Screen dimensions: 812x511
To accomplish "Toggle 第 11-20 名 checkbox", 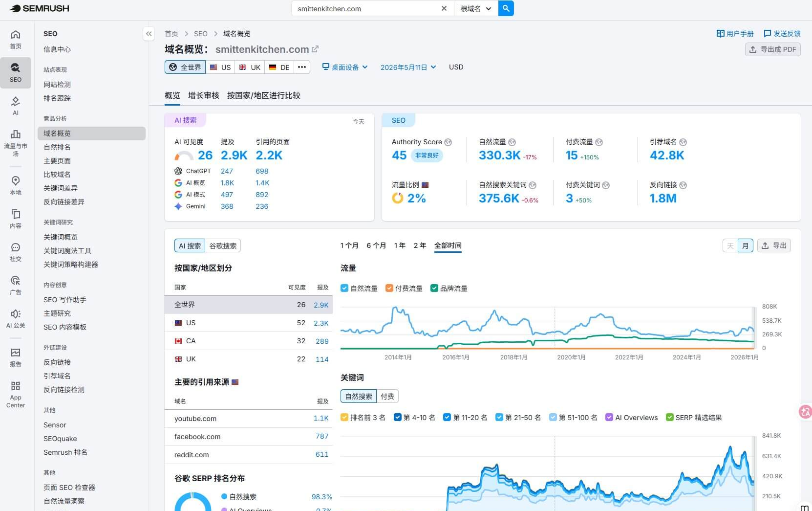I will pos(447,417).
